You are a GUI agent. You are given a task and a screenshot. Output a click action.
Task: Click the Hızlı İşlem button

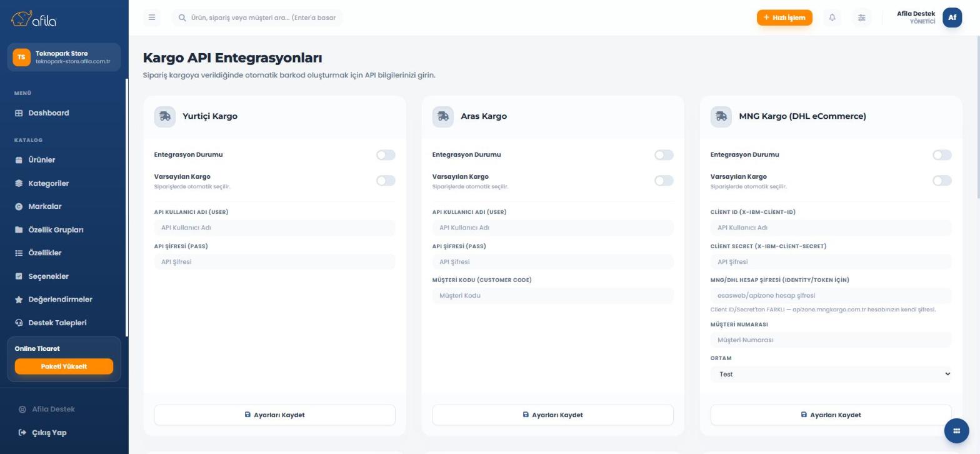click(x=784, y=18)
